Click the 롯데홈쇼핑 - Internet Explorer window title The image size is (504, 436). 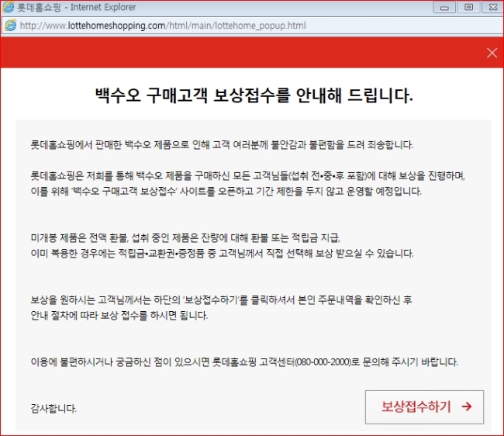[77, 7]
